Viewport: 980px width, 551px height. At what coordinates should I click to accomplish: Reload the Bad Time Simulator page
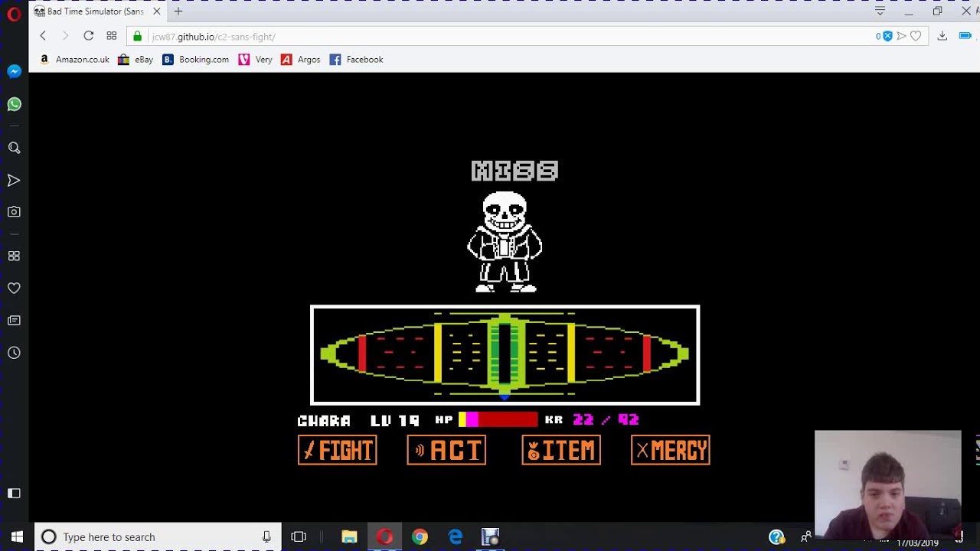coord(88,36)
